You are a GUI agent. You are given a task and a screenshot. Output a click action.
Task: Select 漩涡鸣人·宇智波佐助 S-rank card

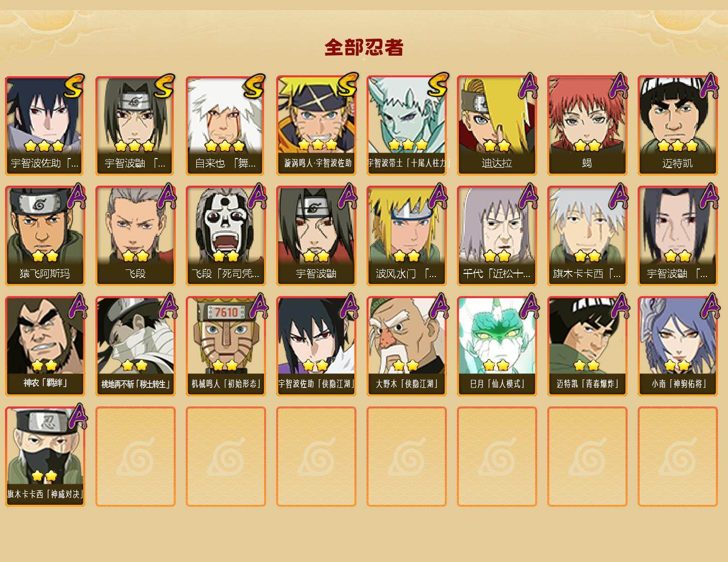pyautogui.click(x=316, y=125)
